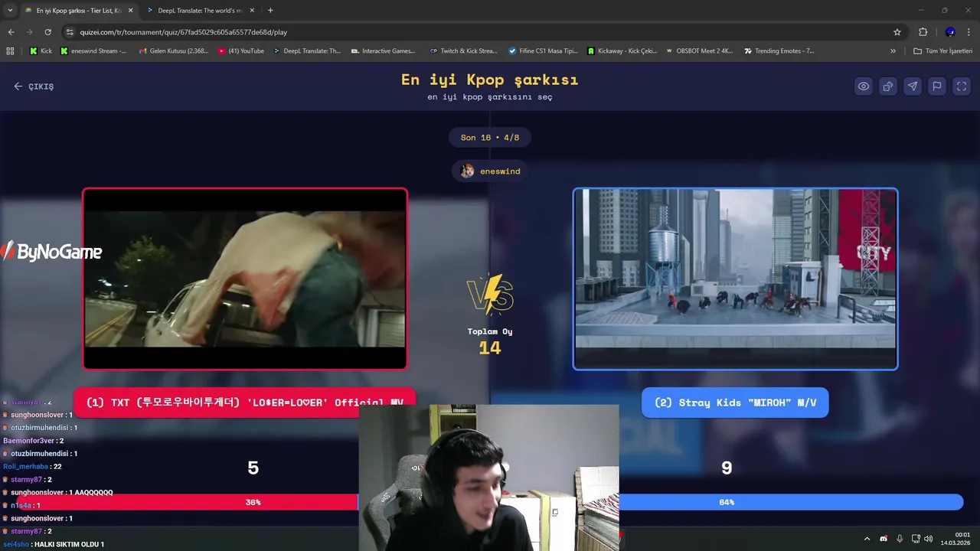
Task: Click the volume speaker tray icon
Action: 928,539
